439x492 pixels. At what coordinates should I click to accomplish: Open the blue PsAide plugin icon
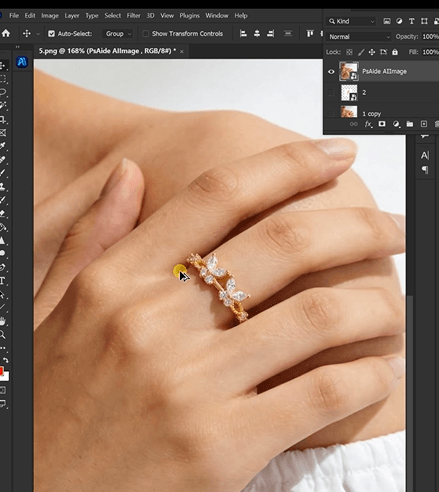[x=22, y=62]
